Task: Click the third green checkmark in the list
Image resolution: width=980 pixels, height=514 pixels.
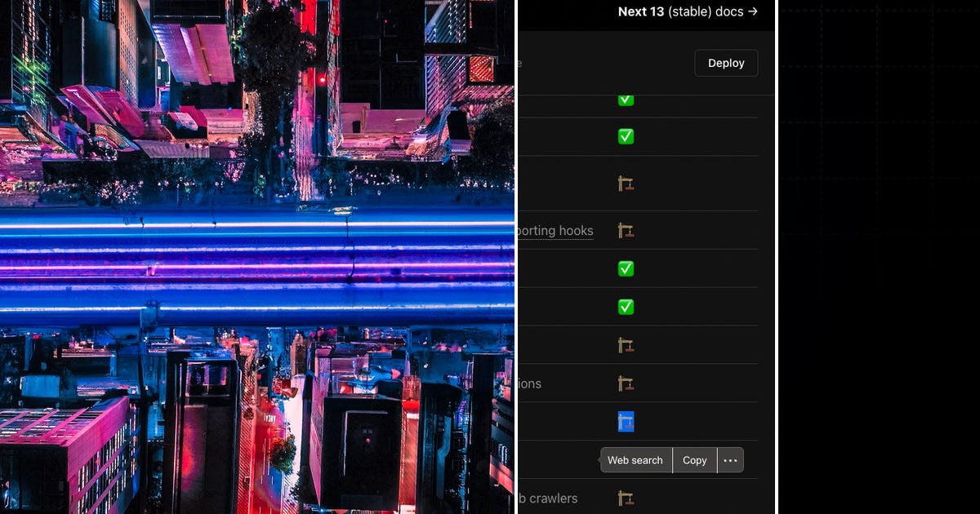Action: click(x=626, y=268)
